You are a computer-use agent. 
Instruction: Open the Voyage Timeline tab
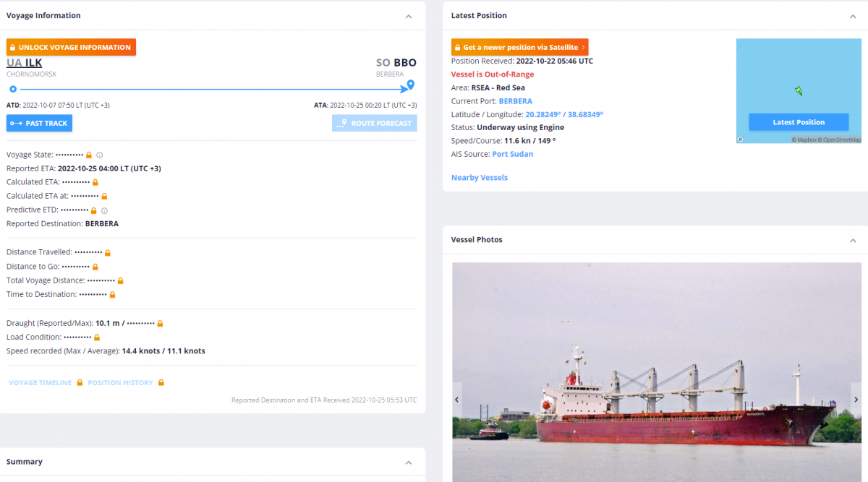(x=41, y=383)
